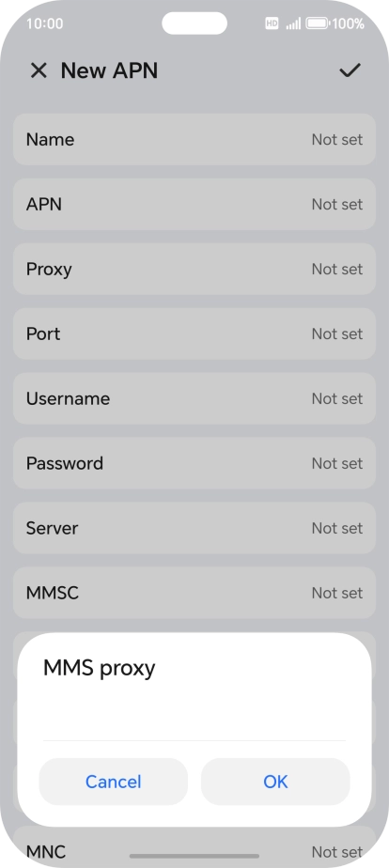Select the Server setting row
Viewport: 389px width, 868px height.
click(x=194, y=528)
